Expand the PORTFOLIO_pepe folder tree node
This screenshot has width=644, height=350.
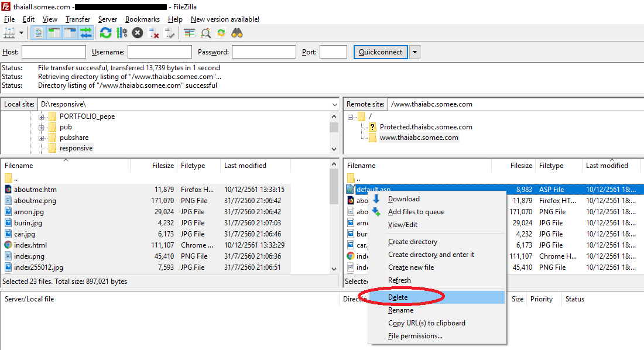42,116
